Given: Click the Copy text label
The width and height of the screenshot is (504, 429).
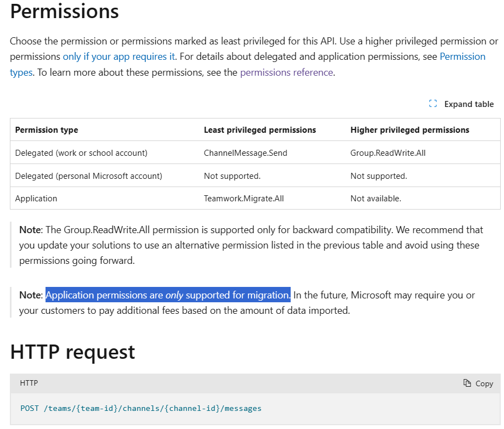Looking at the screenshot, I should [x=484, y=383].
